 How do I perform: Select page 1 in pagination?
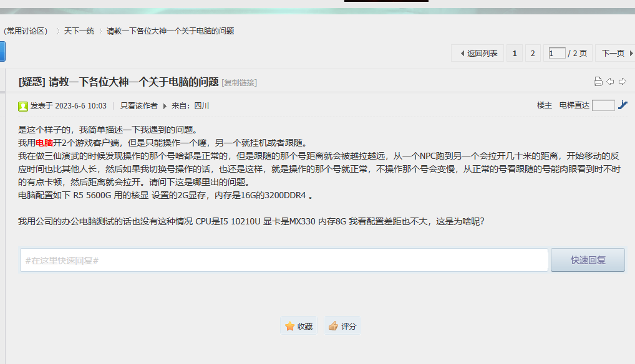point(515,54)
